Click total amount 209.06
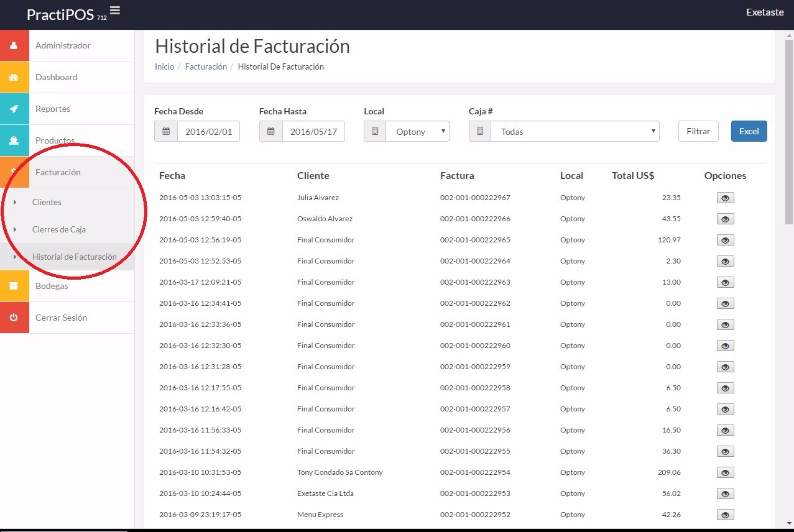This screenshot has width=794, height=532. pyautogui.click(x=669, y=472)
